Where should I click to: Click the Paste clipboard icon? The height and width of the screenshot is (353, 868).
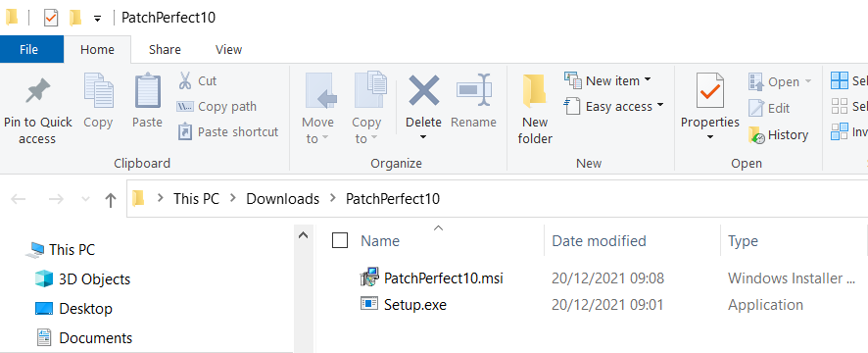[x=147, y=91]
